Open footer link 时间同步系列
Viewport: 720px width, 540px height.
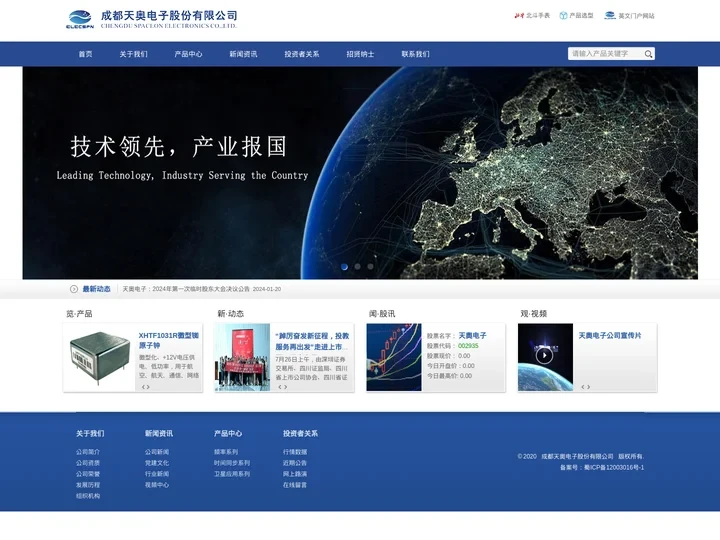click(231, 463)
